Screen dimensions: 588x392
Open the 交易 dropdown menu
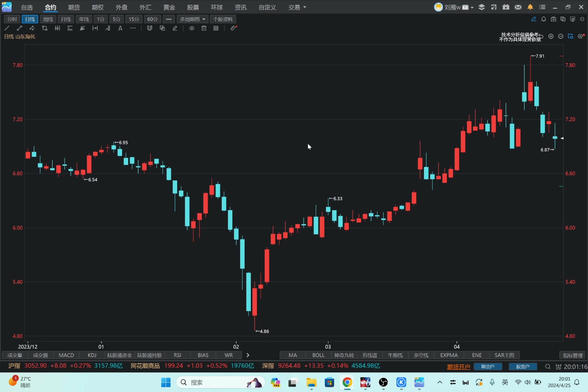click(x=297, y=7)
